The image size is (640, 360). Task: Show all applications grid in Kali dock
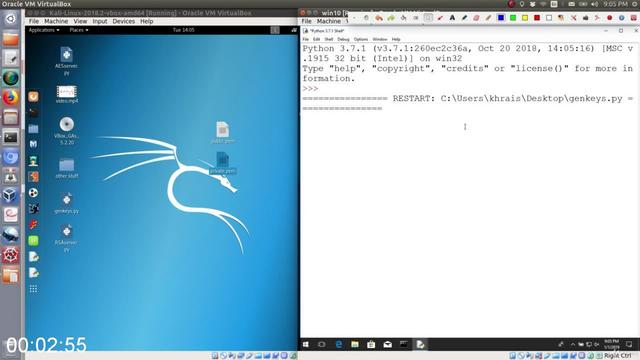pos(33,289)
